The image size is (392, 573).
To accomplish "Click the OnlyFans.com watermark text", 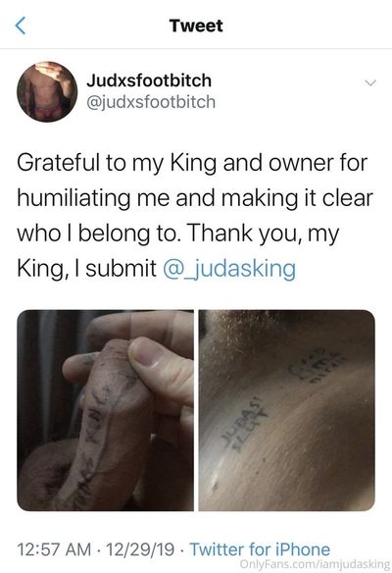I will click(315, 563).
